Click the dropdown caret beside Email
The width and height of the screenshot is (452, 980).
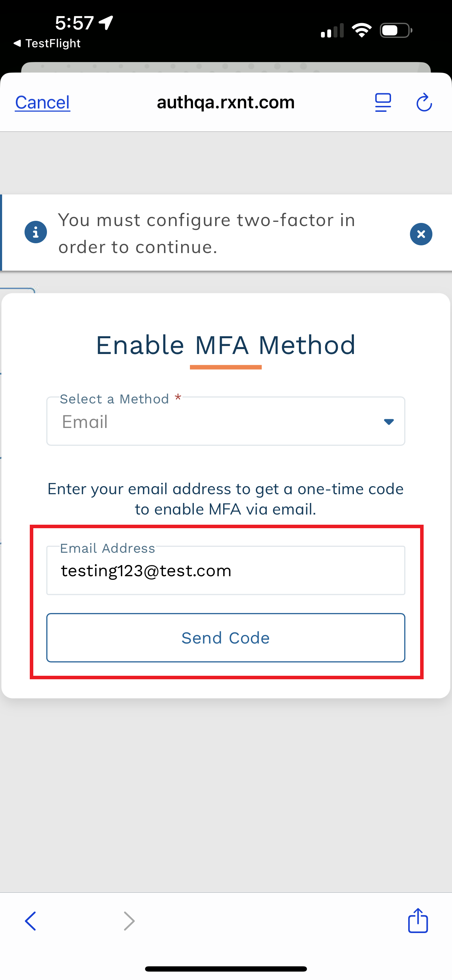(x=389, y=422)
